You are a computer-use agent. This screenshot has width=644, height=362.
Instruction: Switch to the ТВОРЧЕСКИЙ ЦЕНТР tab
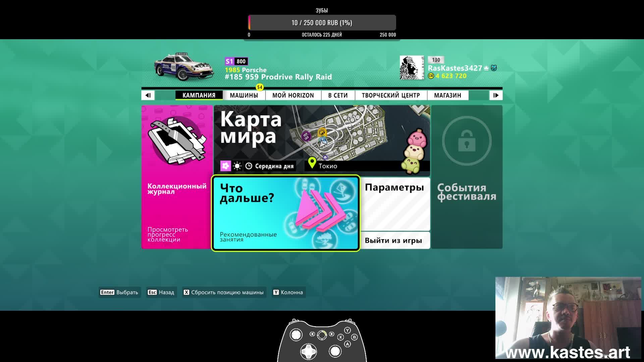391,95
